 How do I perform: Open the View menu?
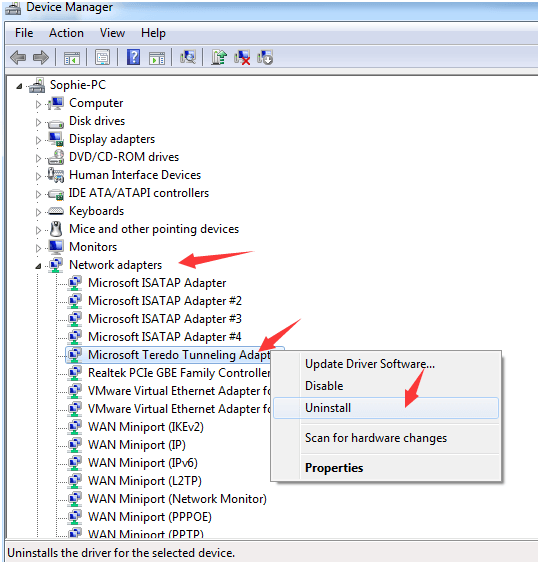click(x=112, y=33)
